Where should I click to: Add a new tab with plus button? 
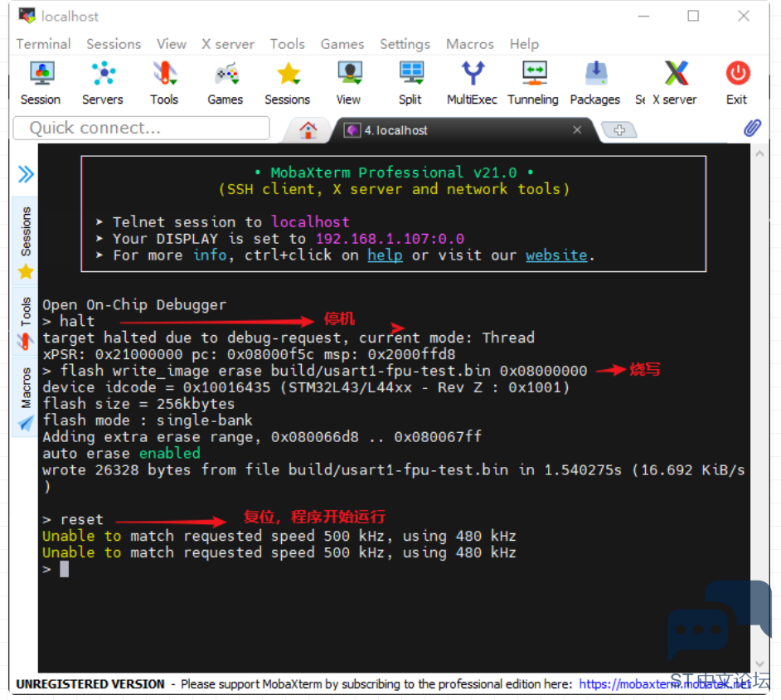pos(619,130)
